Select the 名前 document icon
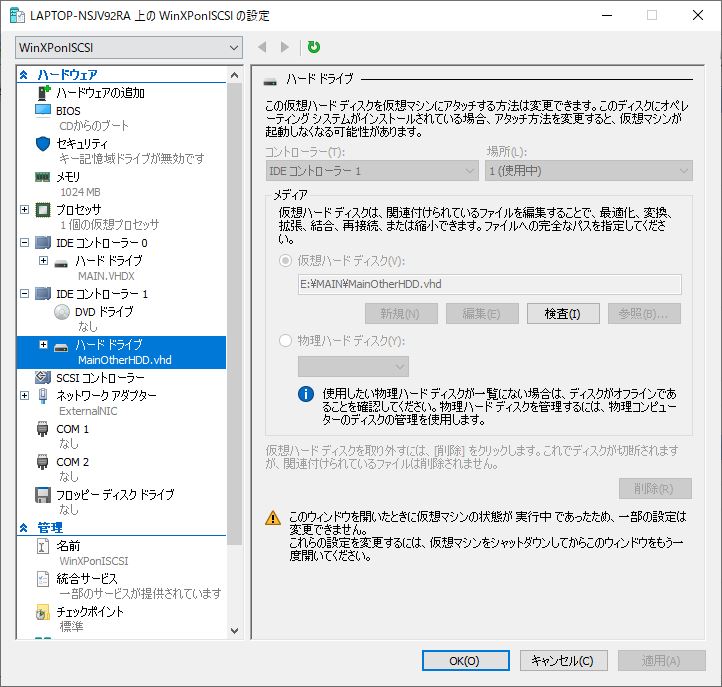This screenshot has height=687, width=722. (43, 546)
